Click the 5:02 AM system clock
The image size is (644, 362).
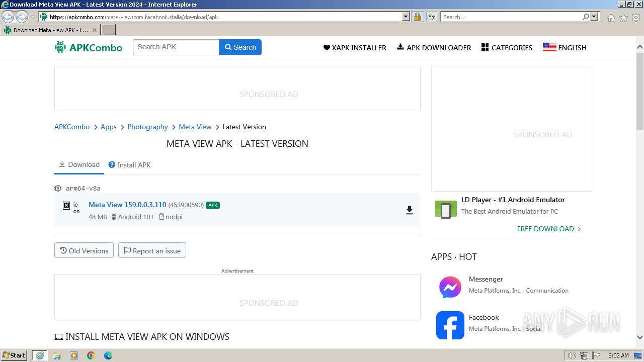(x=618, y=355)
